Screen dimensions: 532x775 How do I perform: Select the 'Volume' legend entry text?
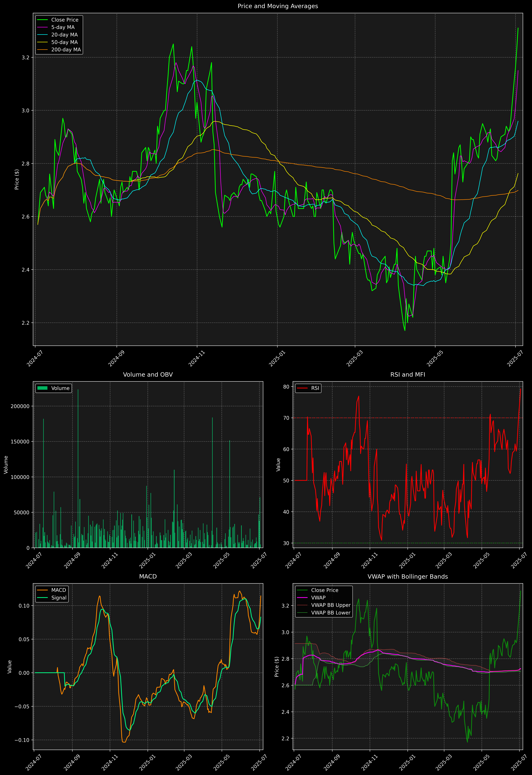coord(60,388)
